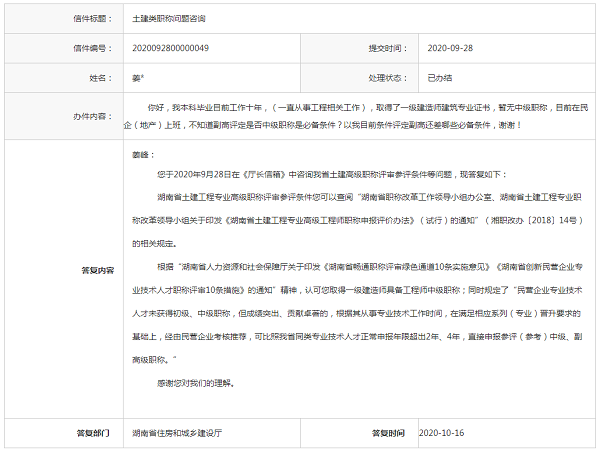Viewport: 600px width, 454px height.
Task: Click the 姓名 label
Action: click(x=101, y=78)
